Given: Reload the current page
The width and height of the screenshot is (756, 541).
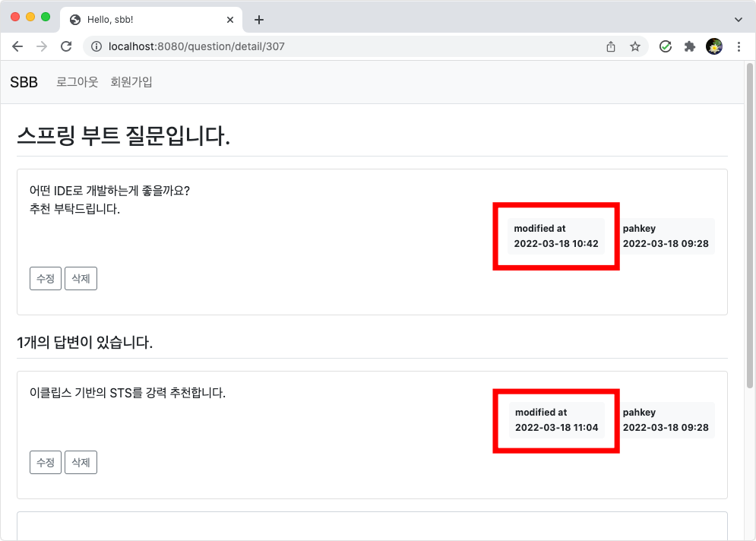Looking at the screenshot, I should 67,46.
